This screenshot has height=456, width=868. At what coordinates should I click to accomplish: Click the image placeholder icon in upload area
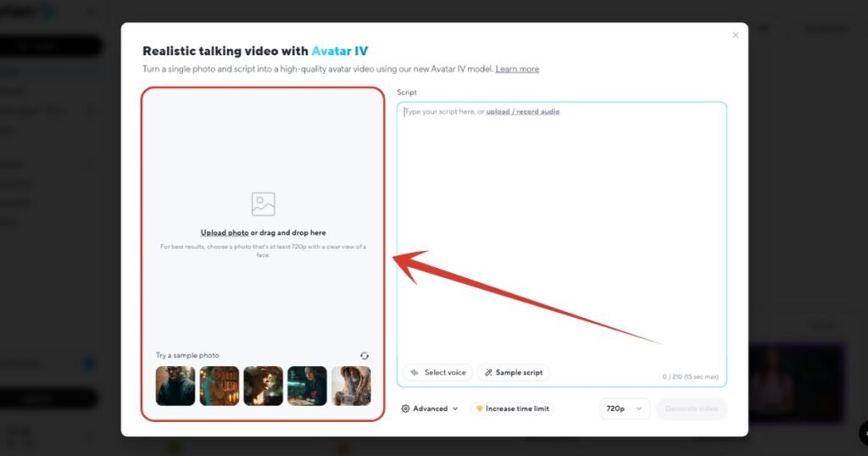263,204
